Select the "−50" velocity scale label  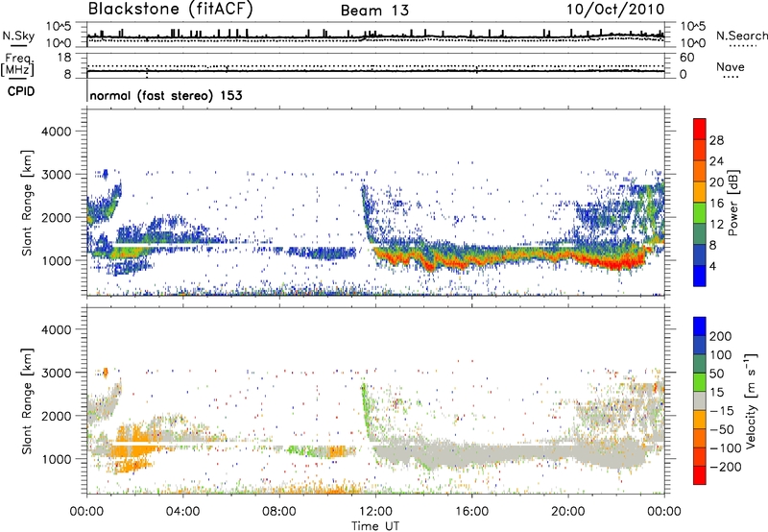720,429
